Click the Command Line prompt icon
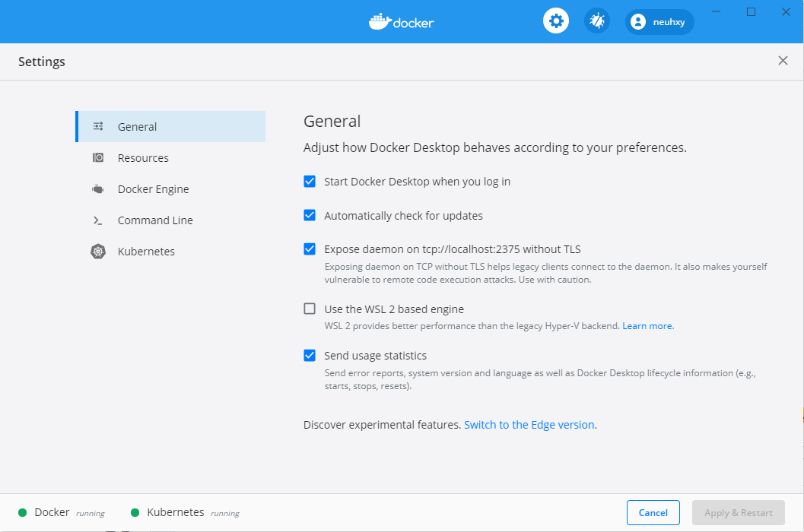This screenshot has height=532, width=804. 98,220
